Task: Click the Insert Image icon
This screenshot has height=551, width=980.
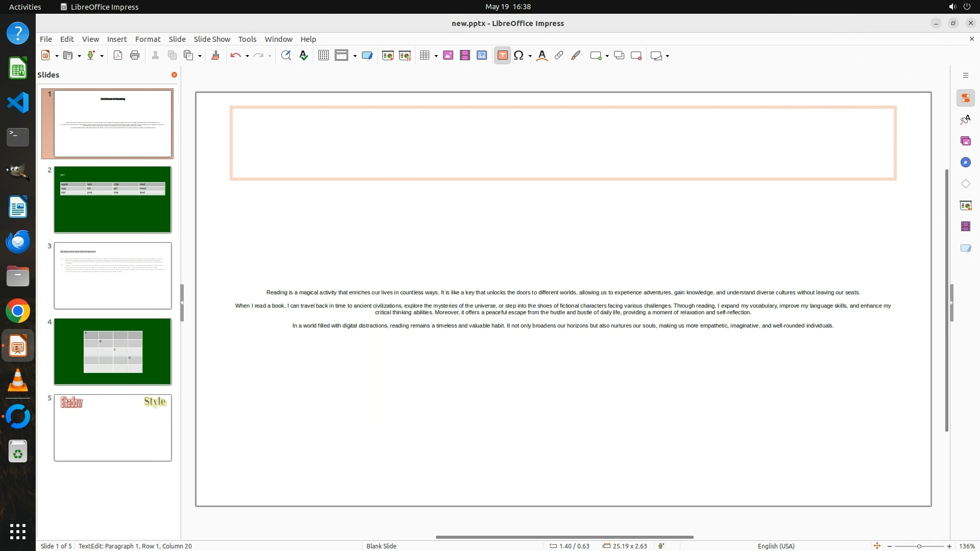Action: [448, 56]
